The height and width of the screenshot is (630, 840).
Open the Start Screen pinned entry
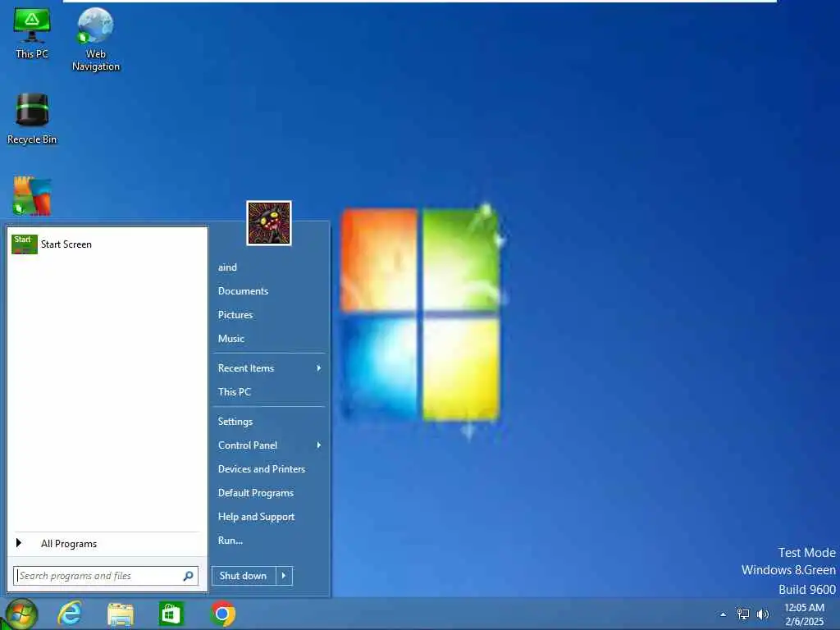107,244
